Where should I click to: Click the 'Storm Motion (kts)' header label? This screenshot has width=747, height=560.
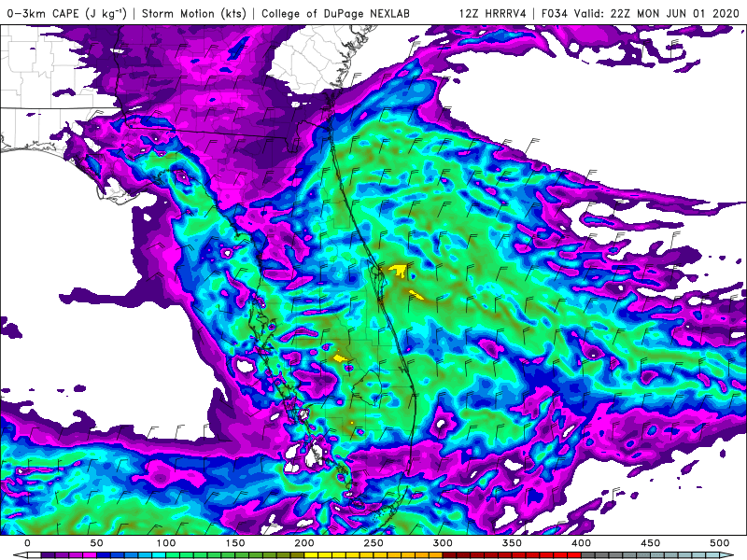pos(194,13)
